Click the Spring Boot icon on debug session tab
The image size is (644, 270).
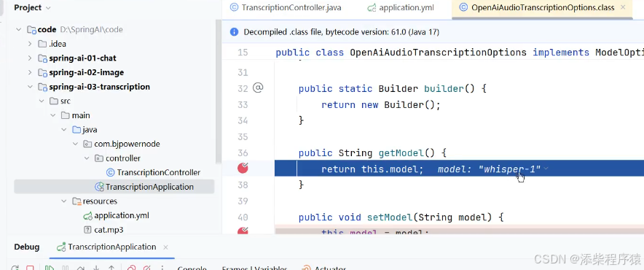point(62,247)
